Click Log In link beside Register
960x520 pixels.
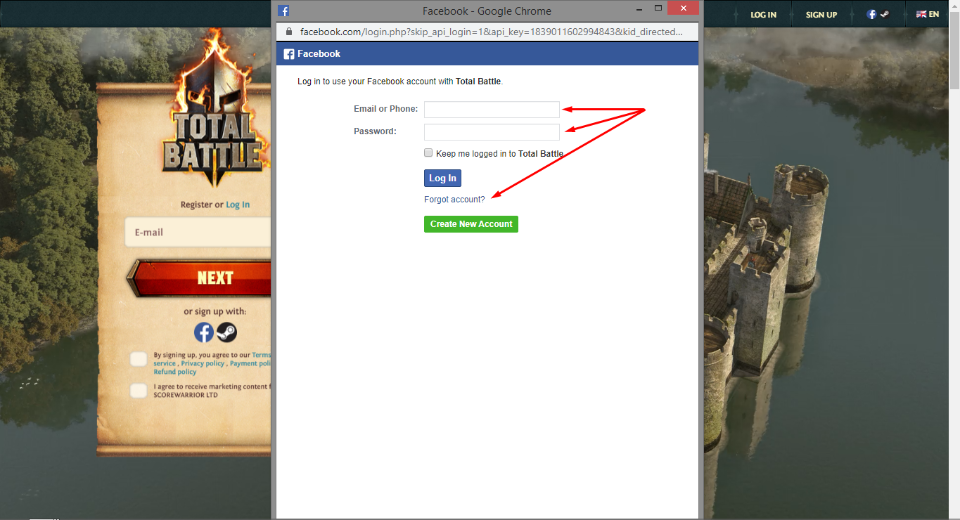(238, 205)
